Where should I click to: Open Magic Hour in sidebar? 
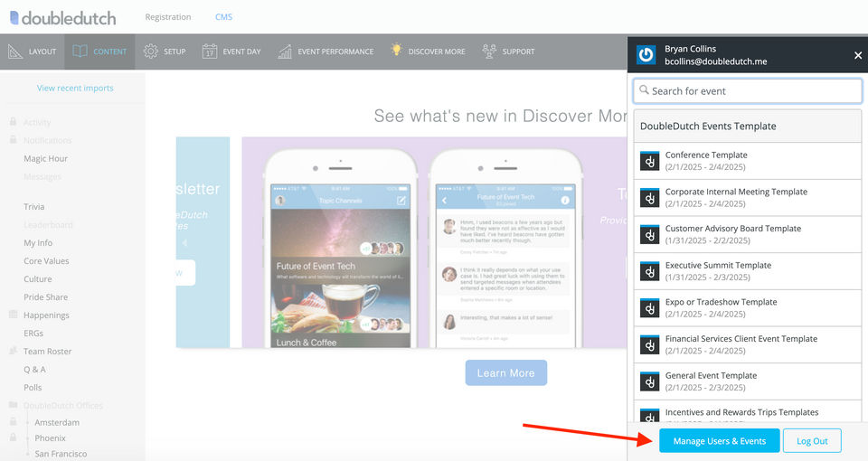(x=45, y=159)
